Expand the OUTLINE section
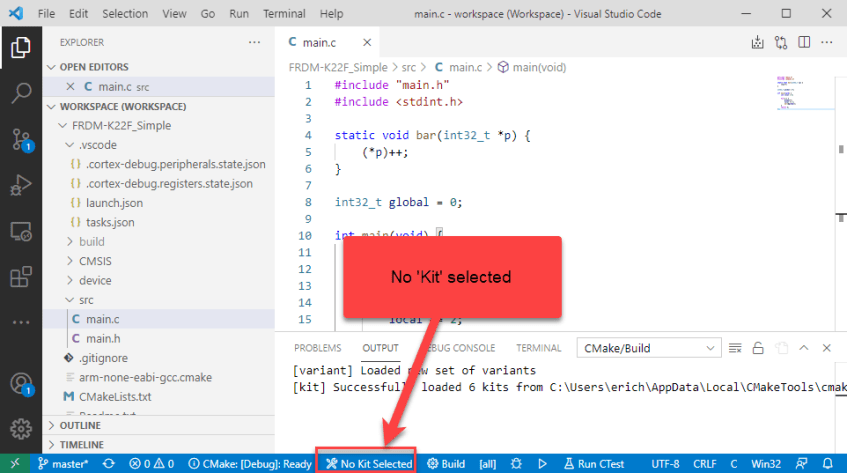Screen dimensions: 847x473 coord(80,425)
